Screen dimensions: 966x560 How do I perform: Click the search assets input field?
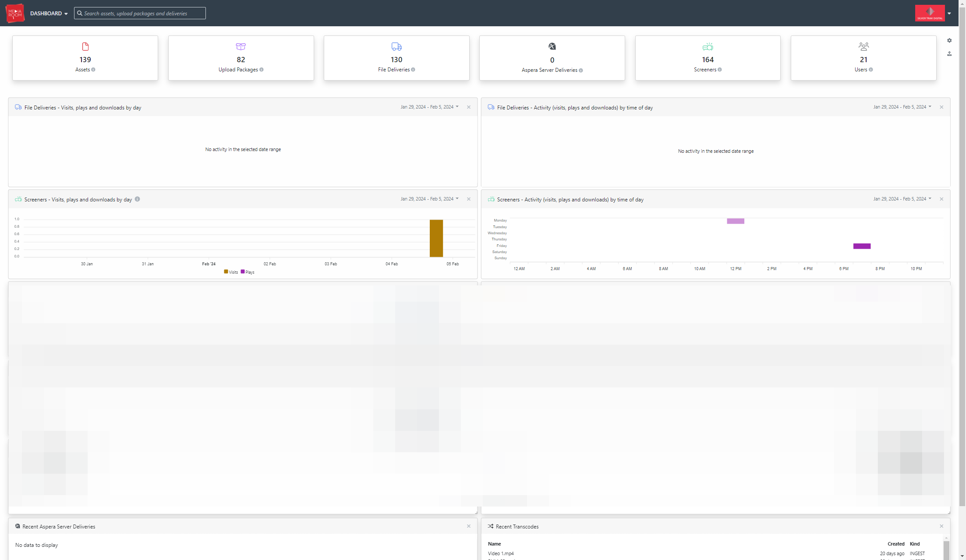coord(140,13)
